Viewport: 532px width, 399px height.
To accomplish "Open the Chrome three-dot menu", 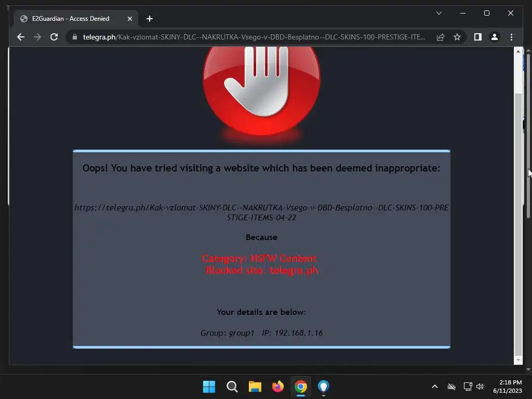I will coord(511,37).
